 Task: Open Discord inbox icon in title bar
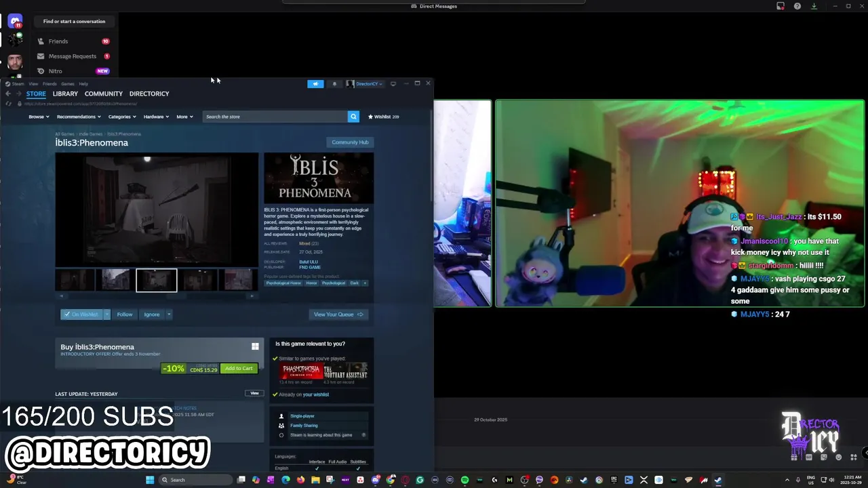coord(781,6)
